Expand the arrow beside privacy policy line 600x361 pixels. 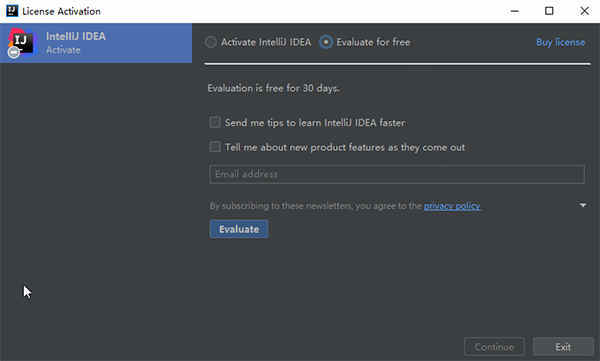coord(583,205)
